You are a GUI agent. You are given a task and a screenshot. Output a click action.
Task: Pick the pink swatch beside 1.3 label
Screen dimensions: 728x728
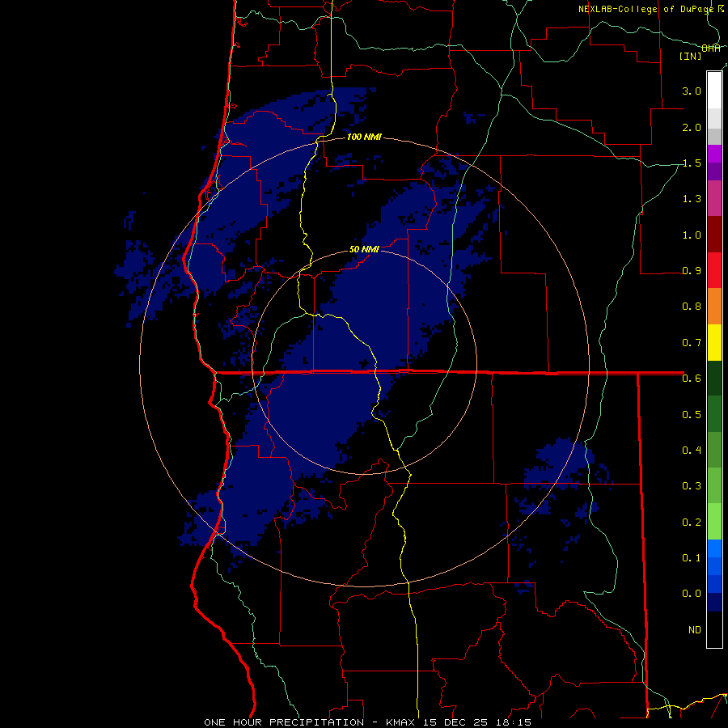[714, 198]
